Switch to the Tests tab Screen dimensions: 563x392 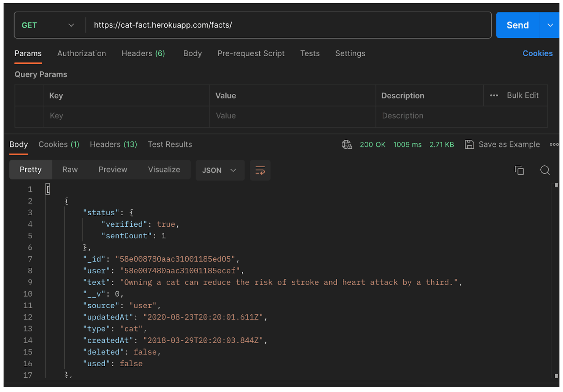(310, 53)
